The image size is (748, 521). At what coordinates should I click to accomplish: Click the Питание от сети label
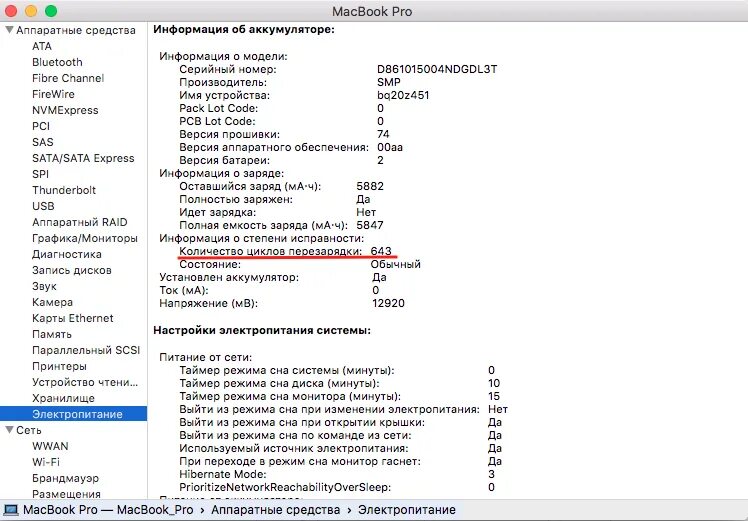pos(206,357)
